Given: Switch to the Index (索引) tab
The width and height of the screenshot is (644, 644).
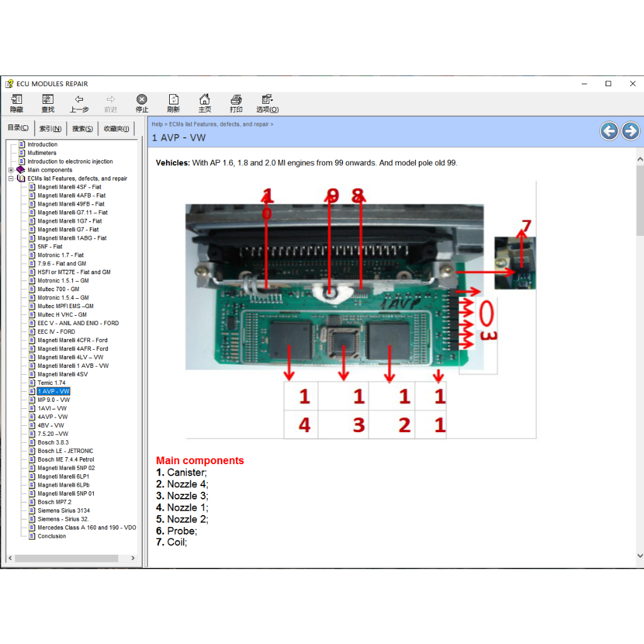Looking at the screenshot, I should [50, 128].
